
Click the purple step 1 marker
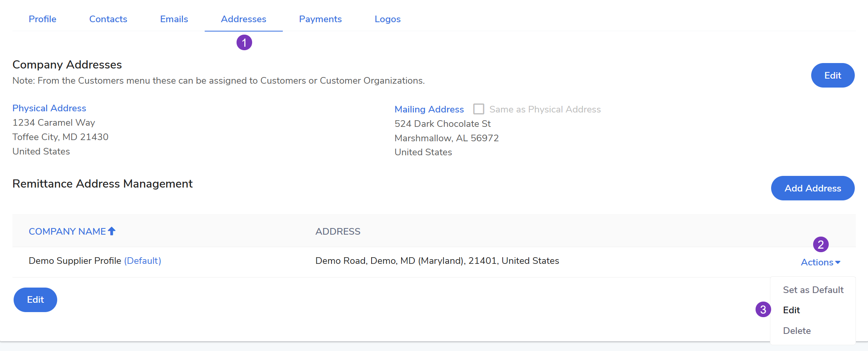(244, 42)
